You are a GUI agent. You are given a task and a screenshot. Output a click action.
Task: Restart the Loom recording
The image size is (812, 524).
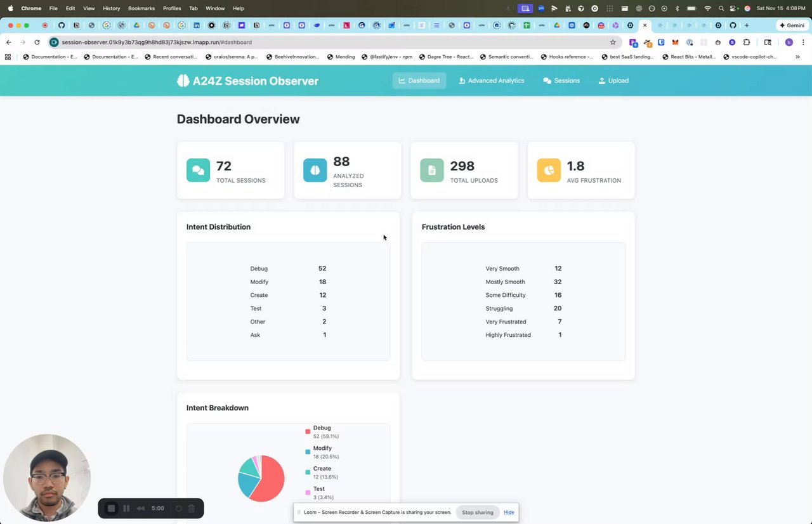179,508
